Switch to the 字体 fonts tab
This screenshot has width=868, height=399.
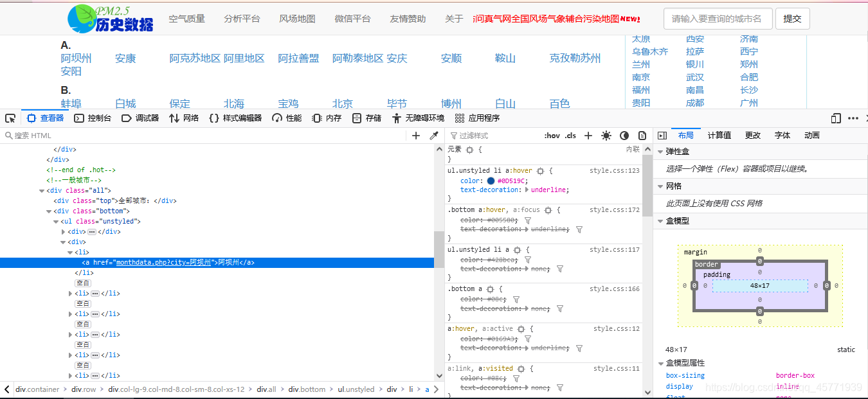[x=782, y=136]
